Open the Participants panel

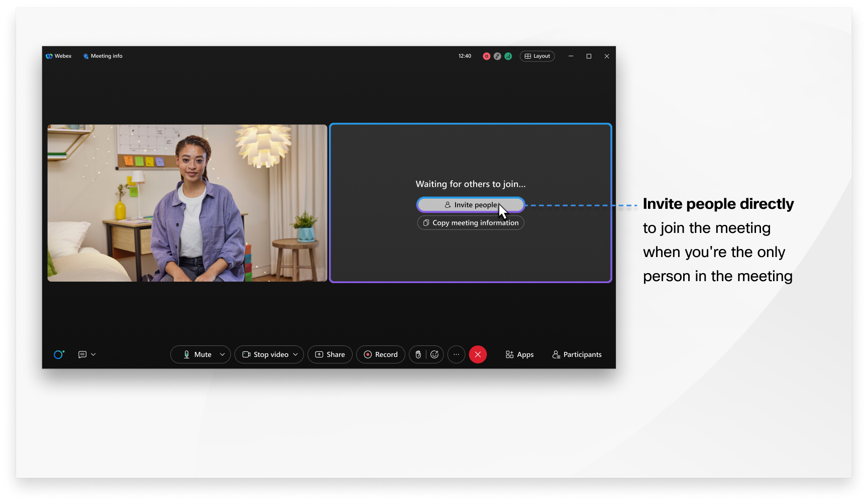click(577, 354)
